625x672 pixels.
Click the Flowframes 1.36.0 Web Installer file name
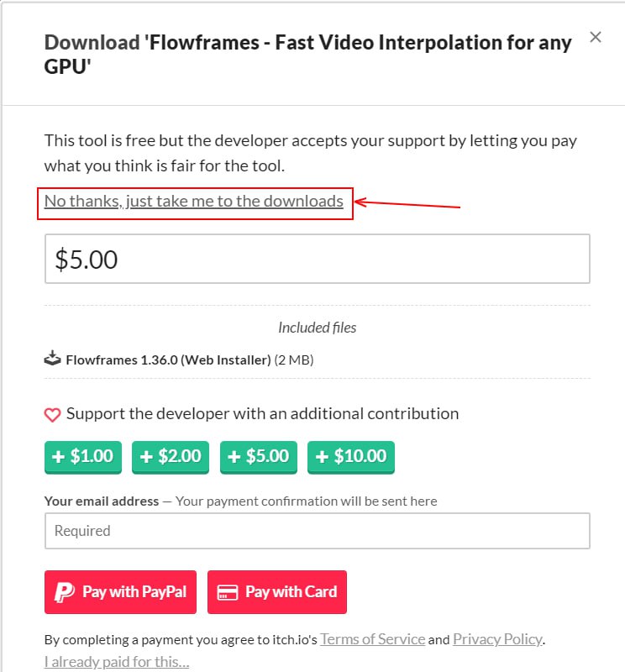click(x=168, y=360)
